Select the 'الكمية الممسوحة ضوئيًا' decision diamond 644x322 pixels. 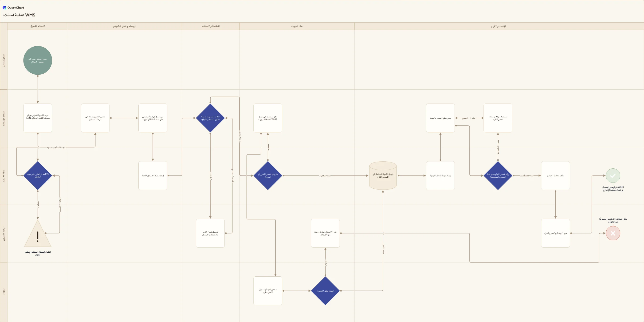pyautogui.click(x=210, y=118)
